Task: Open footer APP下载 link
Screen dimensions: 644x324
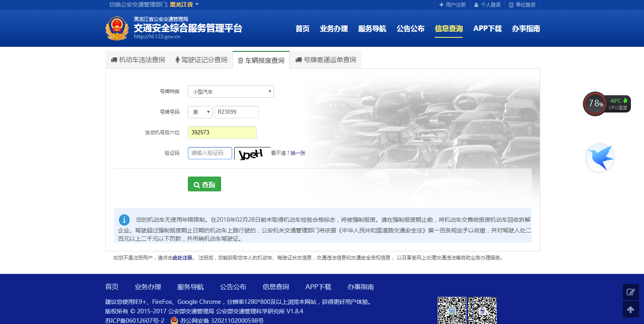Action: [318, 287]
